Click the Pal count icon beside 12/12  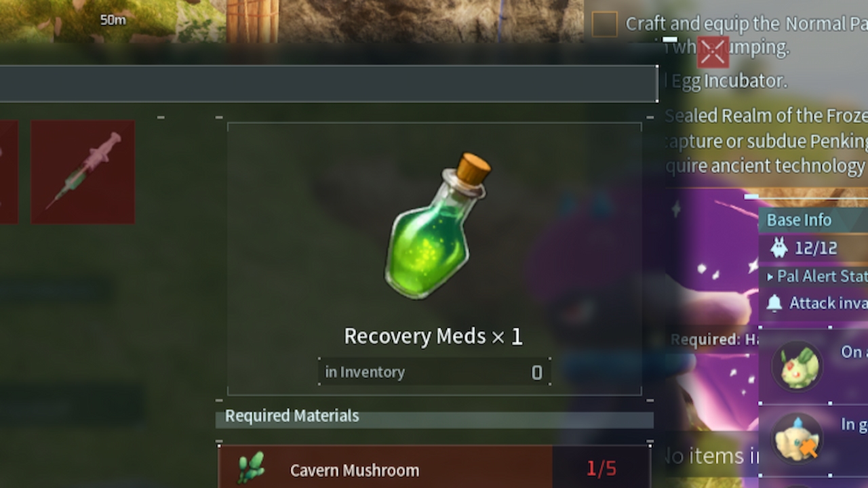pyautogui.click(x=779, y=248)
